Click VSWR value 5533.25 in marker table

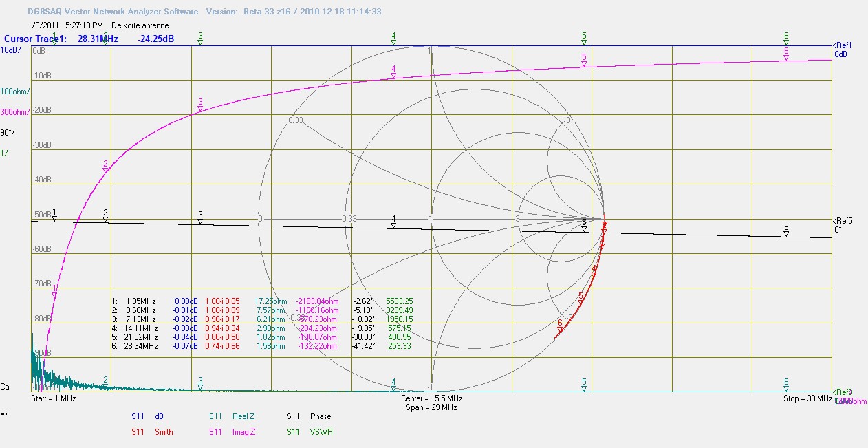(x=399, y=301)
